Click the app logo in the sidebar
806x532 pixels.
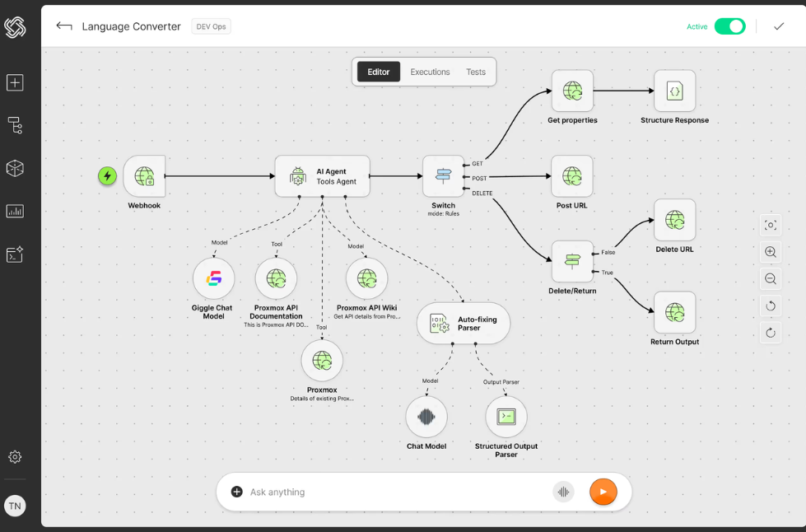point(15,27)
